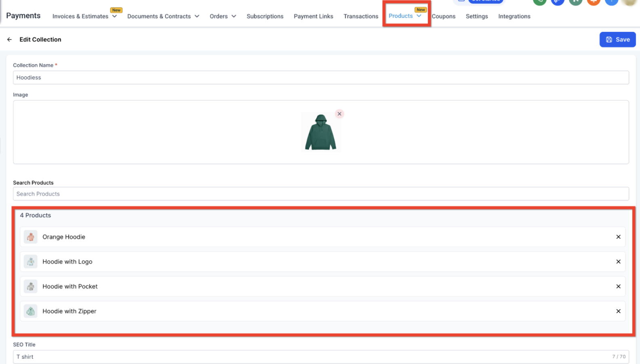Navigate to the Coupons tab

[x=443, y=17]
